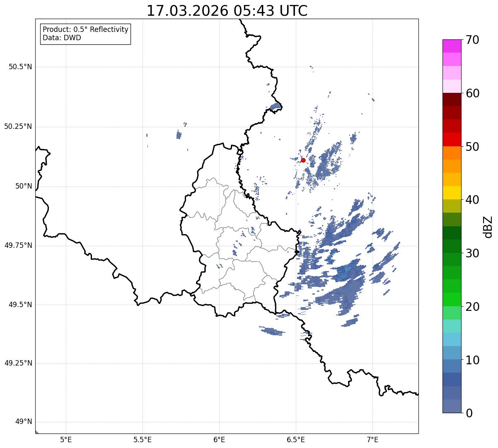Image resolution: width=498 pixels, height=448 pixels.
Task: Click the orange colorbar segment below 50
Action: (452, 153)
